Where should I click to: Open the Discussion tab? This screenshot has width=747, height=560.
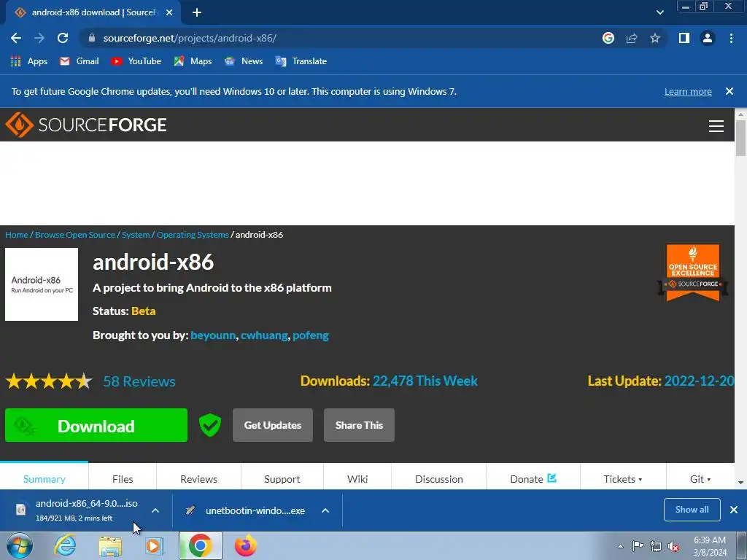pyautogui.click(x=438, y=478)
